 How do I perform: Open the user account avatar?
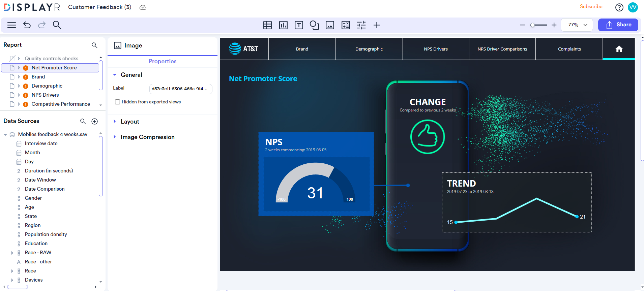pyautogui.click(x=633, y=7)
